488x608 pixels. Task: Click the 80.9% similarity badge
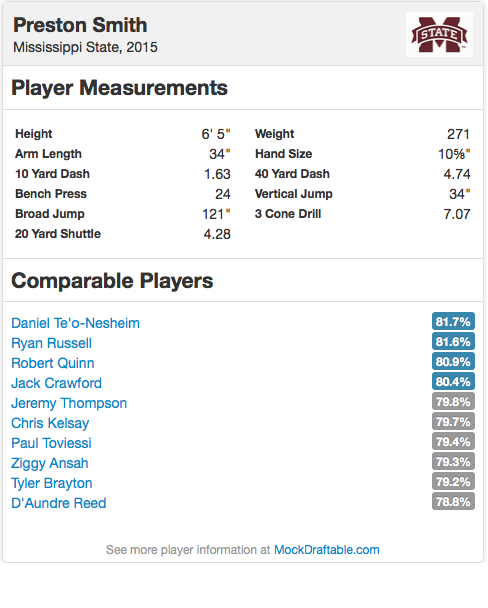pos(453,362)
